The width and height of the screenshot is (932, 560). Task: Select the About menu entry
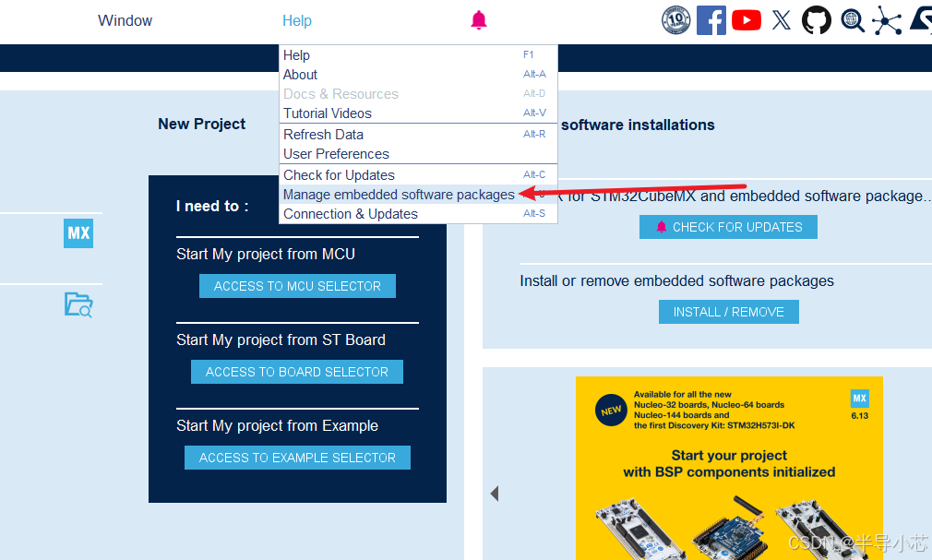[x=418, y=75]
